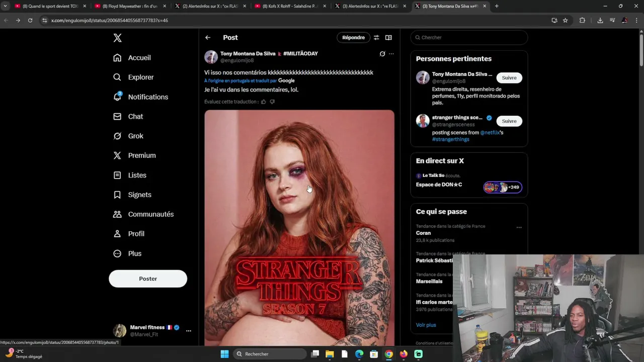Follow Tony Montana Da Silva via Suivre
The image size is (644, 362).
pos(509,78)
